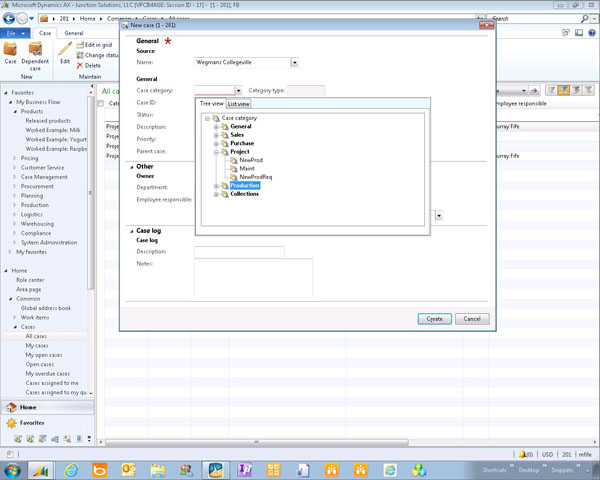The image size is (600, 480).
Task: Click the Favorites star pane button
Action: 48,423
